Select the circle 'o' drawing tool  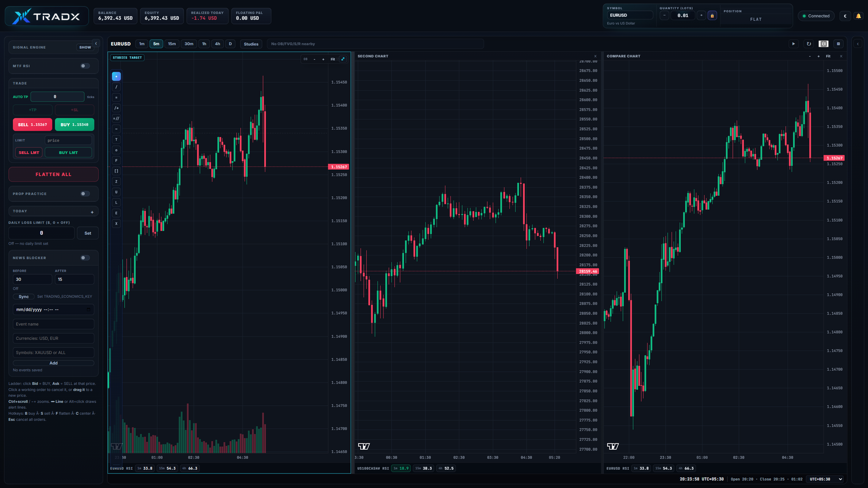(116, 150)
